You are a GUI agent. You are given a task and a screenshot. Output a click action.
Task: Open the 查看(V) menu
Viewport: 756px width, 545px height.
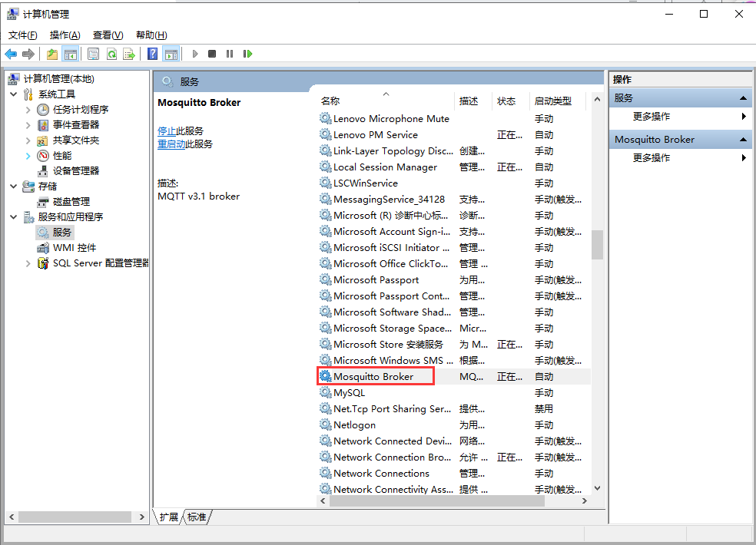tap(108, 35)
